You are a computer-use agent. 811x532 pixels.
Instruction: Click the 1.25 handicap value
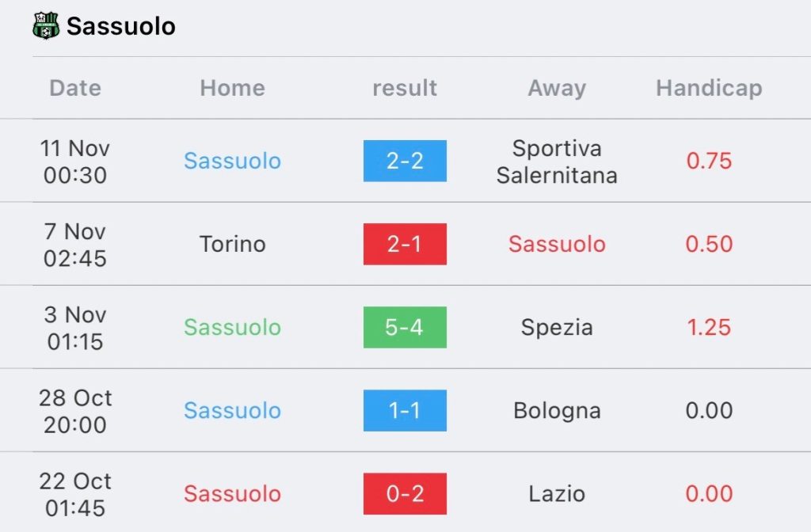click(709, 327)
